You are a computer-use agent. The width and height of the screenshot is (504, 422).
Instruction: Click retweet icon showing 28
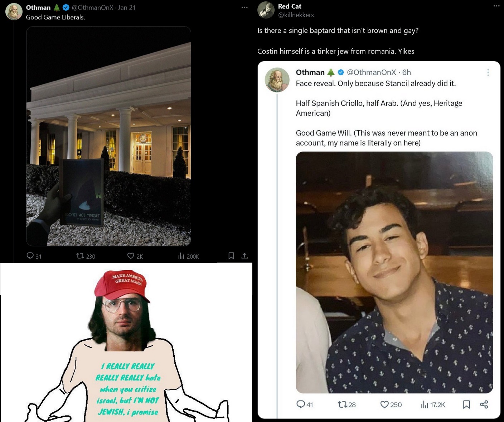click(342, 404)
